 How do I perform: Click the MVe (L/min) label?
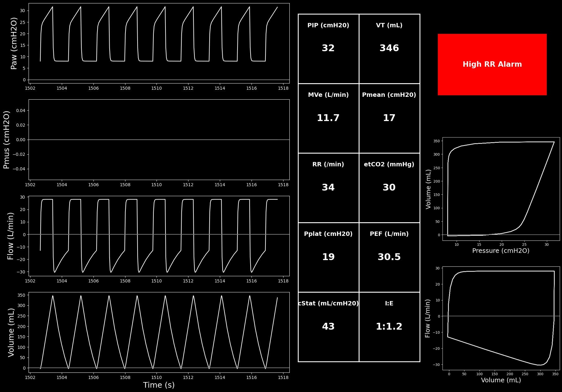(328, 95)
